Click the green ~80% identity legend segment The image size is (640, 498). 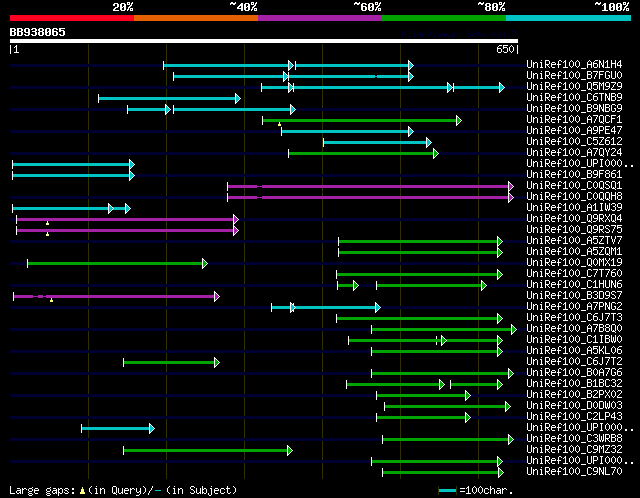click(444, 18)
